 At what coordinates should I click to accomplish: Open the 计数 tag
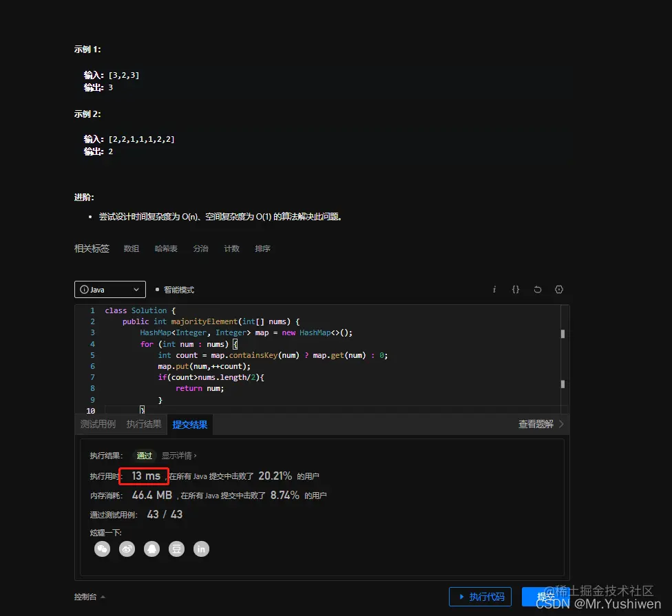pyautogui.click(x=231, y=248)
